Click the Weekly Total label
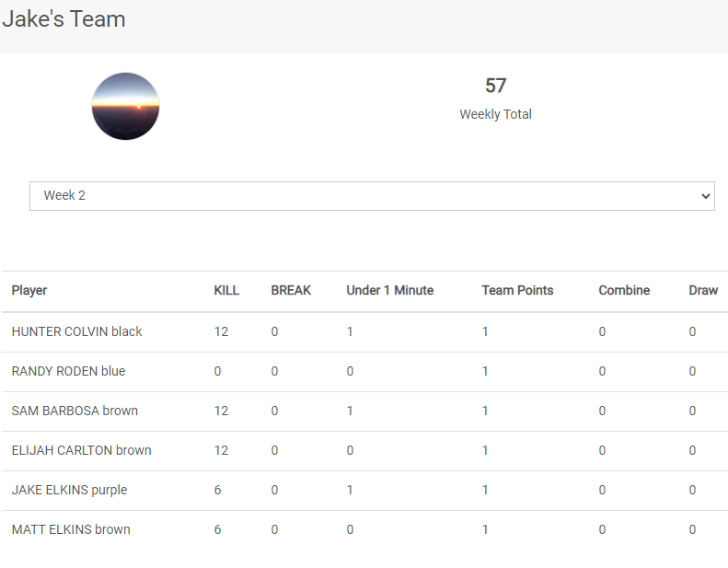This screenshot has height=568, width=728. (495, 114)
